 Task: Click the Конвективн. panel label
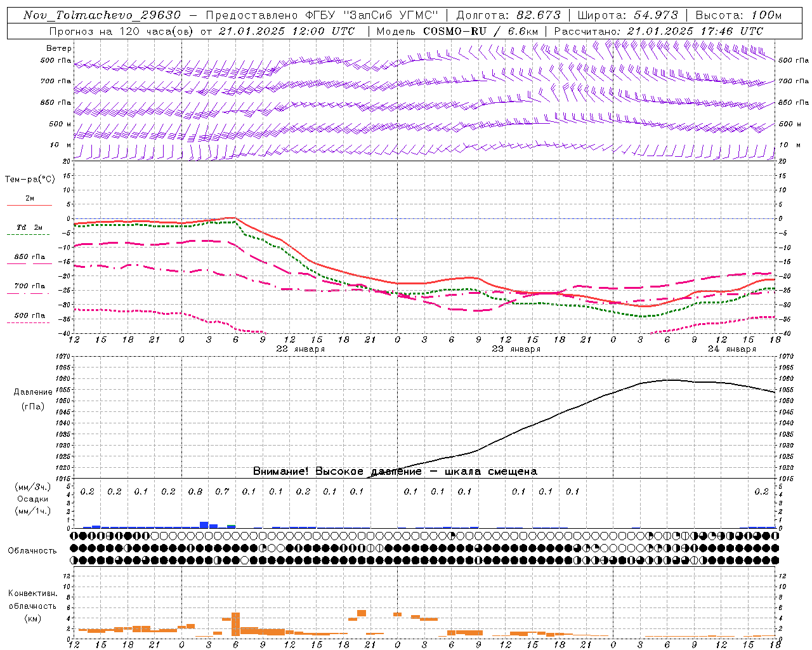[32, 594]
